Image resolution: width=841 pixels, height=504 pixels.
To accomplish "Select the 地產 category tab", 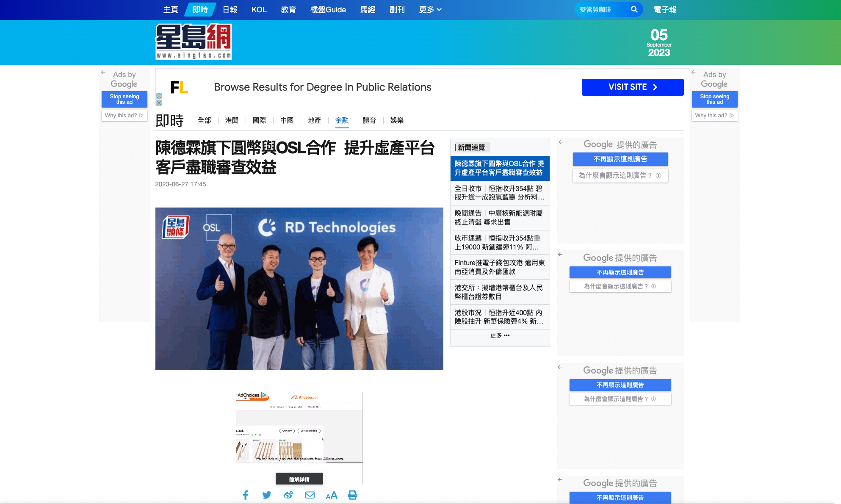I will [314, 120].
